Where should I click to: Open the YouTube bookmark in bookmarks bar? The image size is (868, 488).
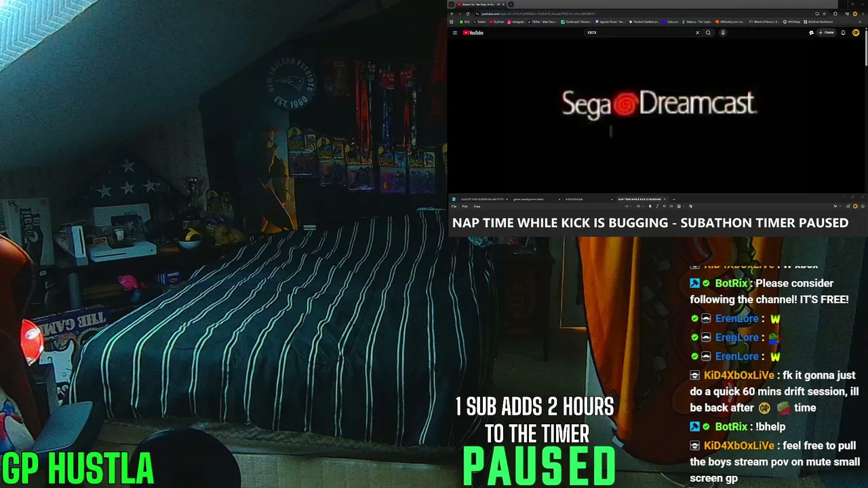(498, 22)
